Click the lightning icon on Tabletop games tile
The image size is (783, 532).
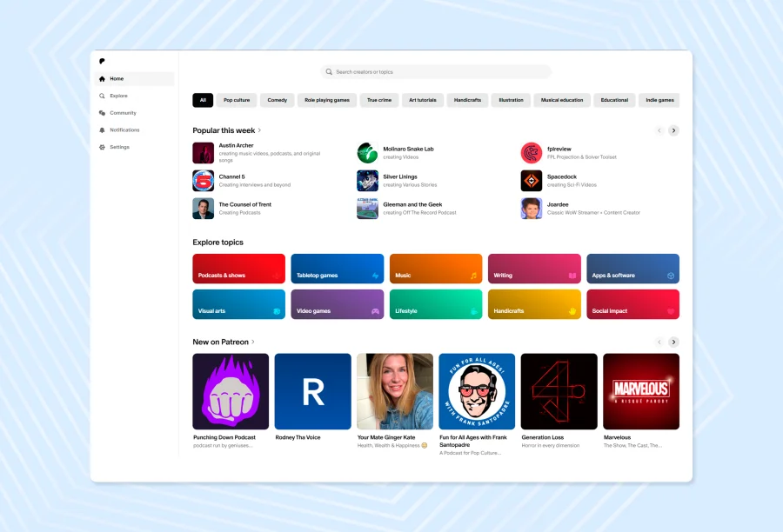[375, 276]
